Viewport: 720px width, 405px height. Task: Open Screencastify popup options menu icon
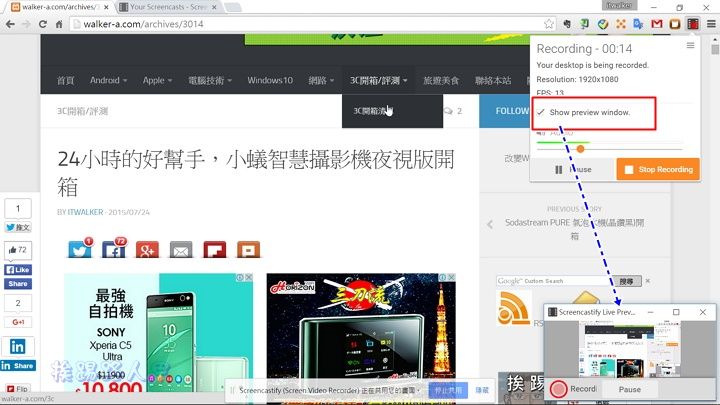(x=690, y=45)
